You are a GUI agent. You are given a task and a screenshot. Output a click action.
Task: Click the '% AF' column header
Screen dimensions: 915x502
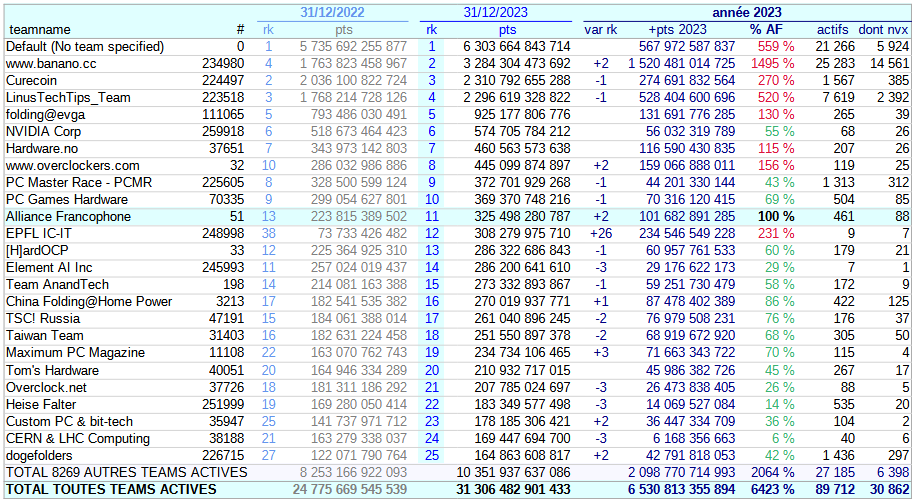point(766,30)
